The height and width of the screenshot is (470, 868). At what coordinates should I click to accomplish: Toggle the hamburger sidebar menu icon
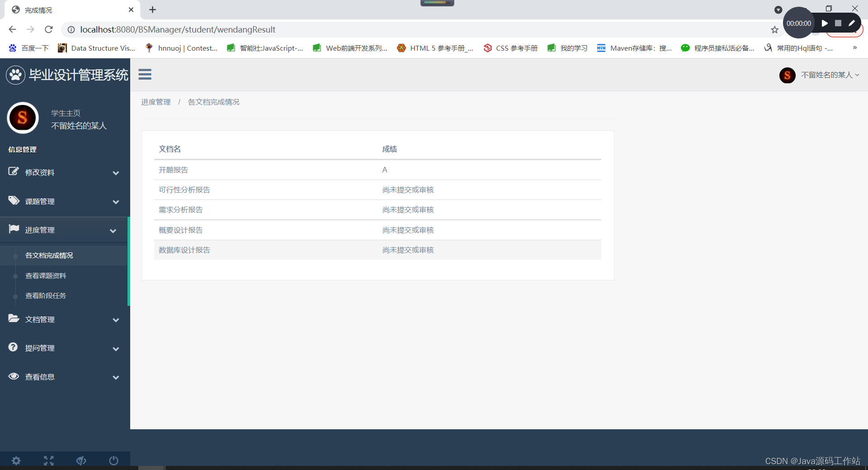click(145, 74)
